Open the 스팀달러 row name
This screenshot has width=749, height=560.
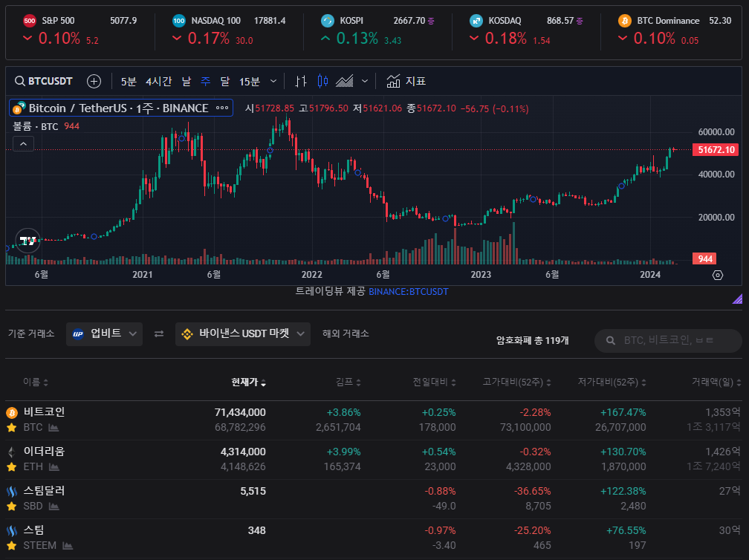click(x=44, y=491)
